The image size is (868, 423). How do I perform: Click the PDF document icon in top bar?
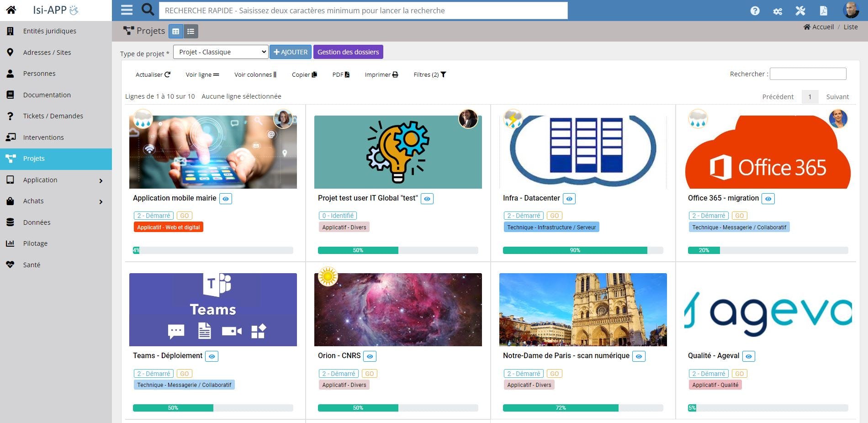coord(824,10)
